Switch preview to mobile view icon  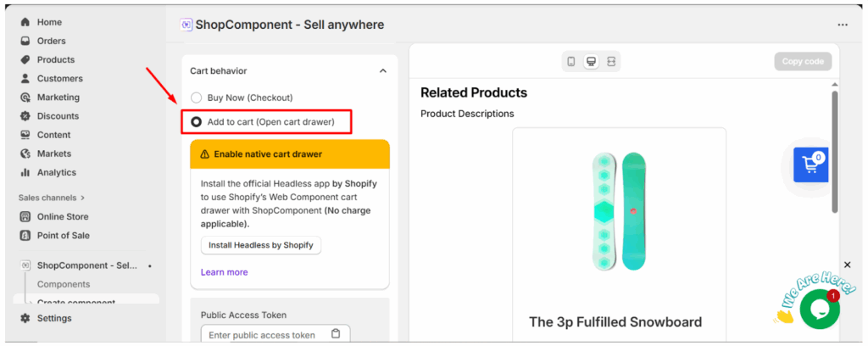pos(571,62)
